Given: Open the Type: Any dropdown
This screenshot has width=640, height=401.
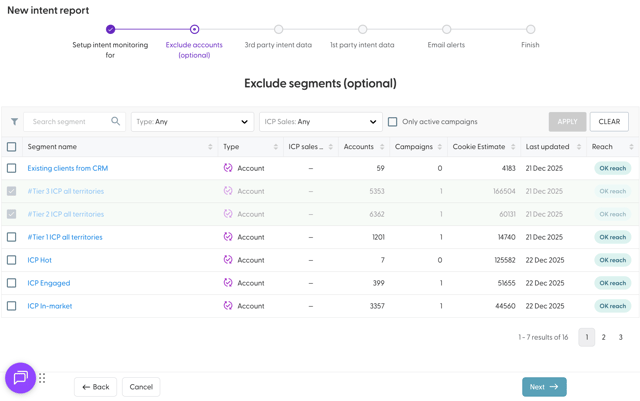Looking at the screenshot, I should point(192,122).
